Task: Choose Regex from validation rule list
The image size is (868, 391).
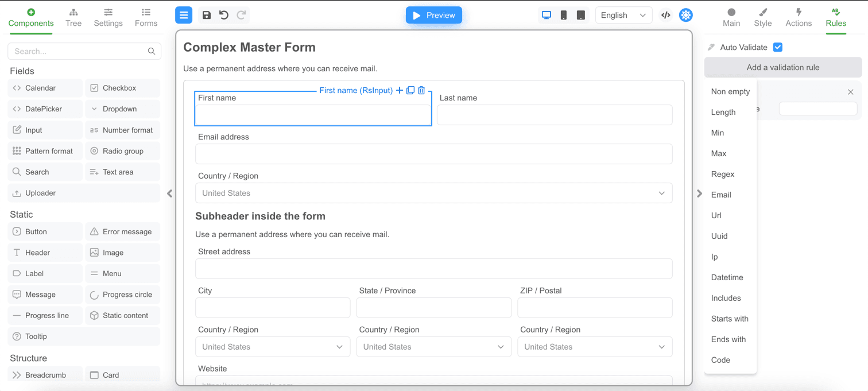Action: coord(722,174)
